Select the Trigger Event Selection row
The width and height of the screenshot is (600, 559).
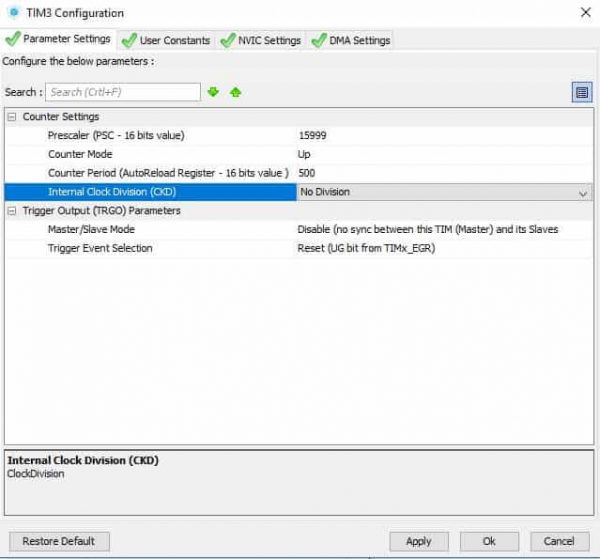(x=150, y=248)
